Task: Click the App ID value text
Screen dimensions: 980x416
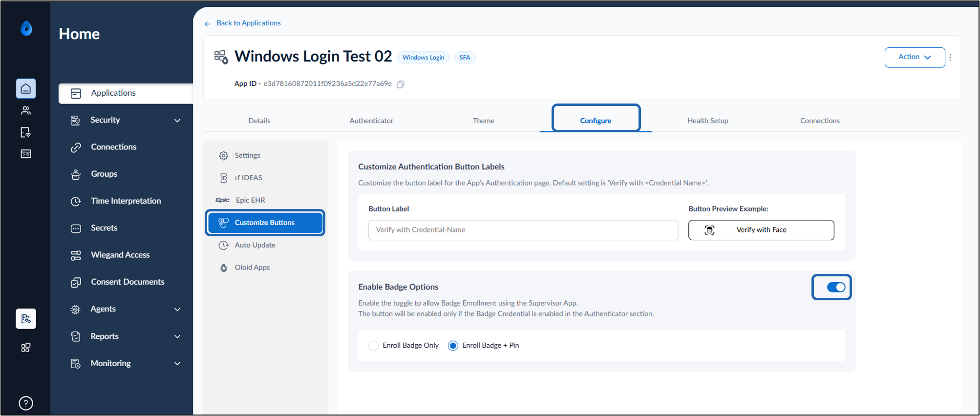Action: (327, 83)
